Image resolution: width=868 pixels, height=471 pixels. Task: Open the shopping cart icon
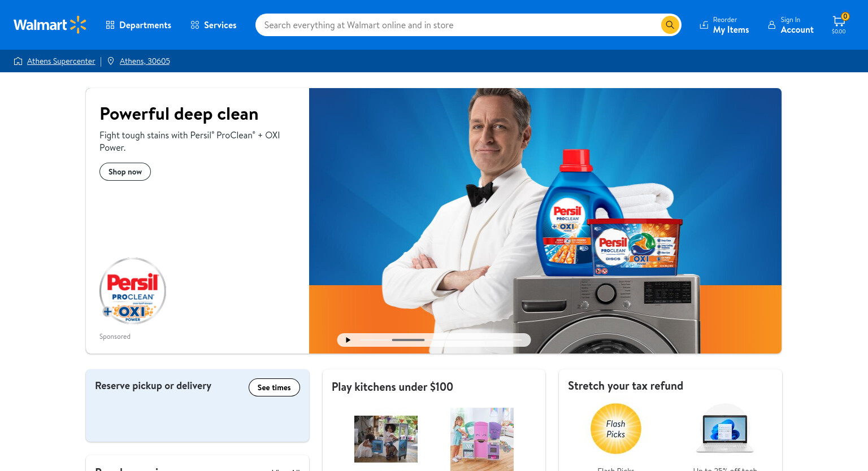point(839,24)
